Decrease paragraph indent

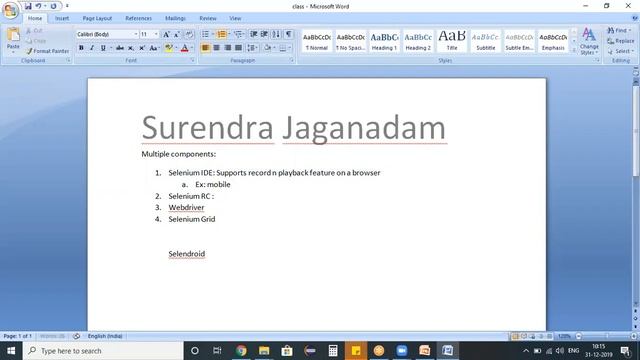click(x=253, y=35)
